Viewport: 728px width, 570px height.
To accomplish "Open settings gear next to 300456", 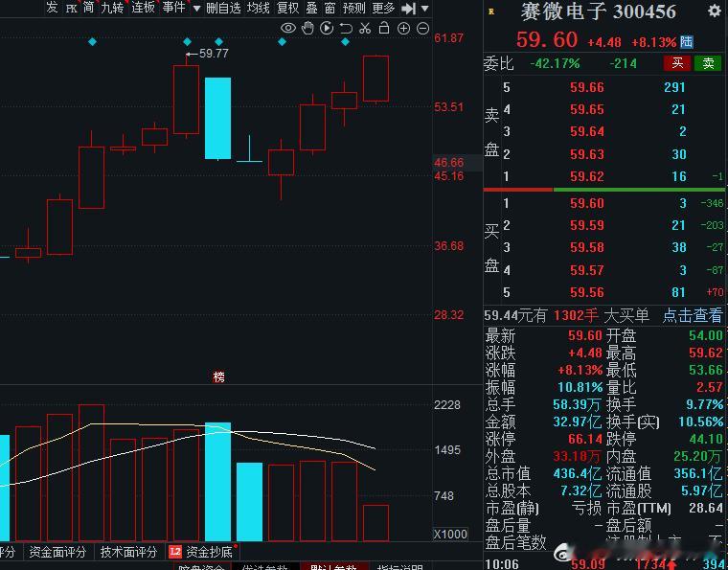I will 715,11.
